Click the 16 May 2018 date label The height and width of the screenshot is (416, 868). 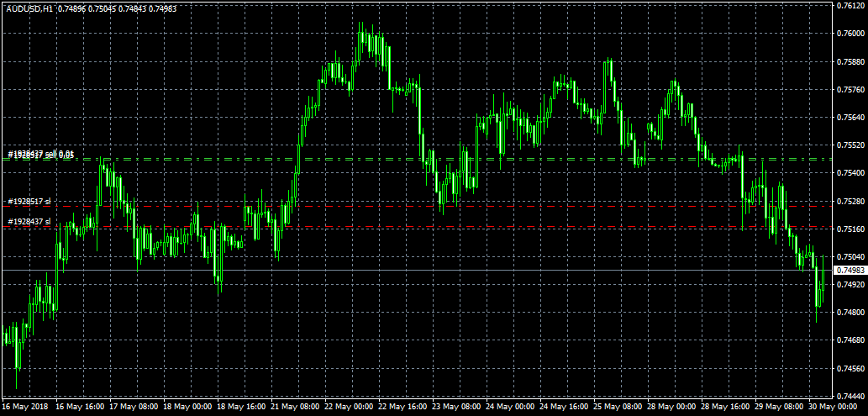24,406
